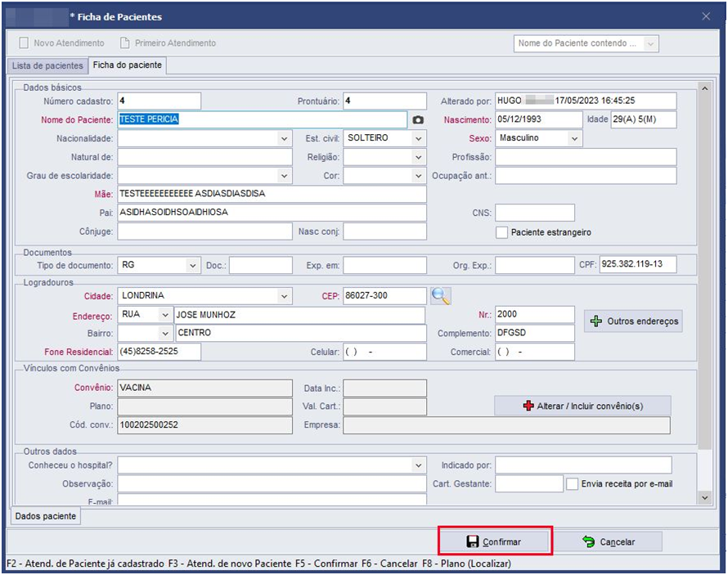The image size is (728, 575).
Task: Close the Ficha de Pacientes window
Action: pyautogui.click(x=706, y=16)
